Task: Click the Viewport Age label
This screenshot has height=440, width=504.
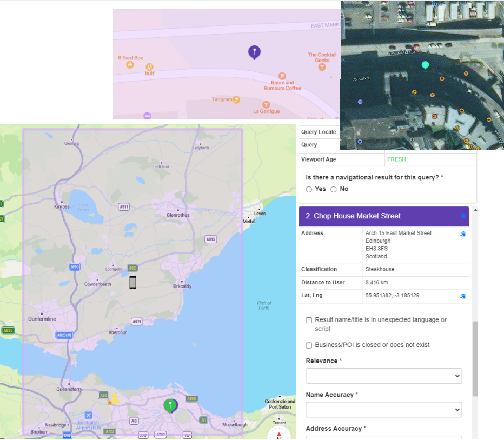Action: coord(319,159)
